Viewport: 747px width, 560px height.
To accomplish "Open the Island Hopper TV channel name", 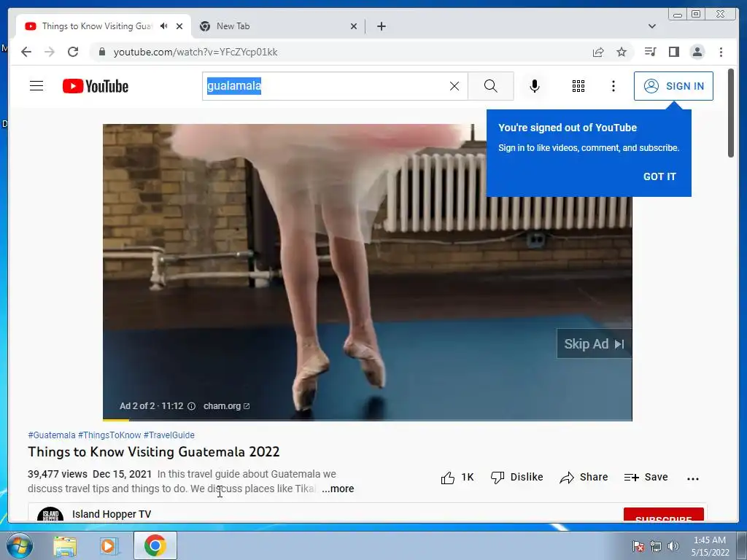I will coord(112,514).
